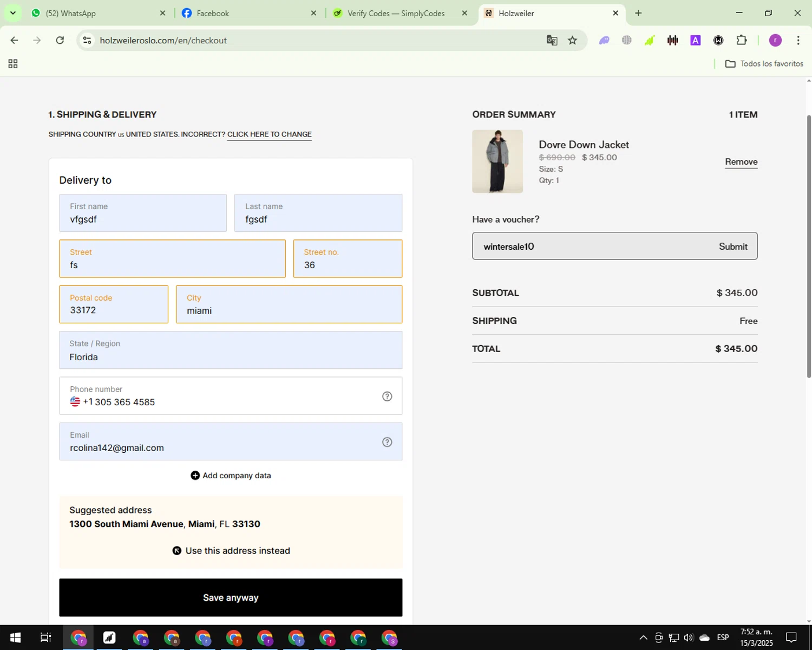
Task: Choose Use this address instead
Action: [231, 551]
